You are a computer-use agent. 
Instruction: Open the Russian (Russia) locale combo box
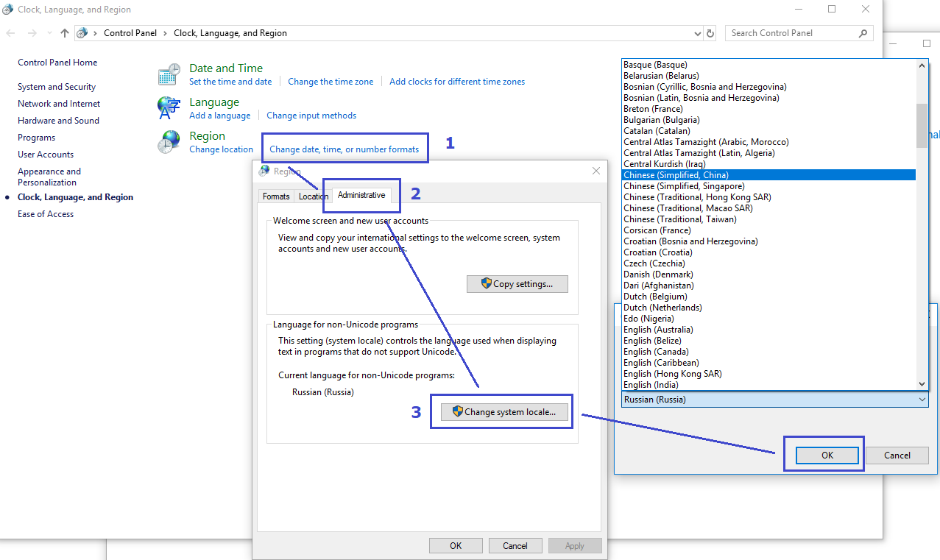pos(774,400)
